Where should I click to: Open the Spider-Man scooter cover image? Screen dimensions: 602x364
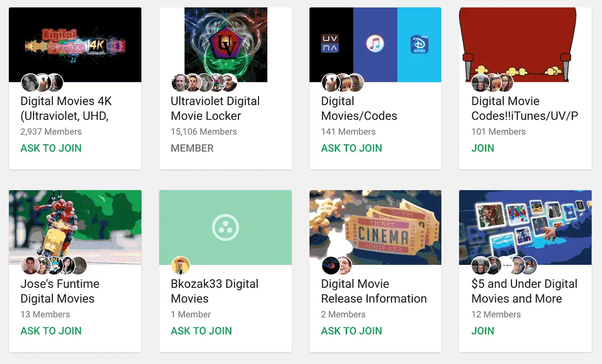coord(75,227)
